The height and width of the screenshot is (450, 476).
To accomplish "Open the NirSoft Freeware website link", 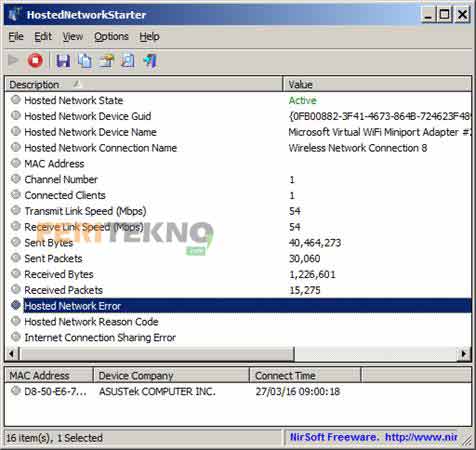I will coord(374,437).
